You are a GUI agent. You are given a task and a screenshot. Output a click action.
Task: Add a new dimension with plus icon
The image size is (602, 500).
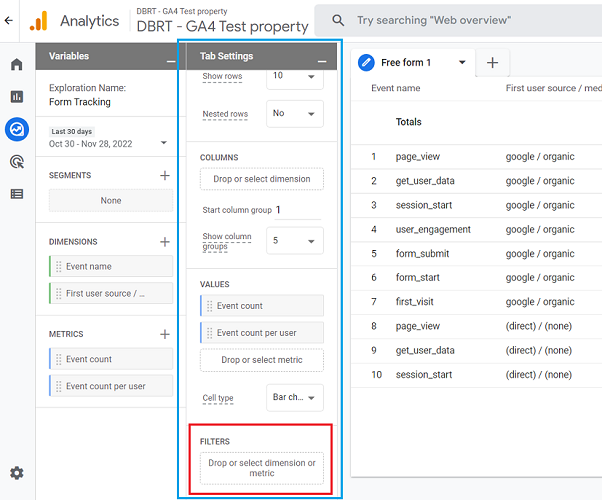pyautogui.click(x=165, y=242)
